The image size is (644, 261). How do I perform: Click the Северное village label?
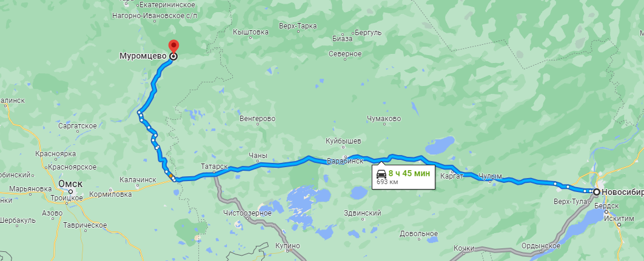[x=346, y=54]
